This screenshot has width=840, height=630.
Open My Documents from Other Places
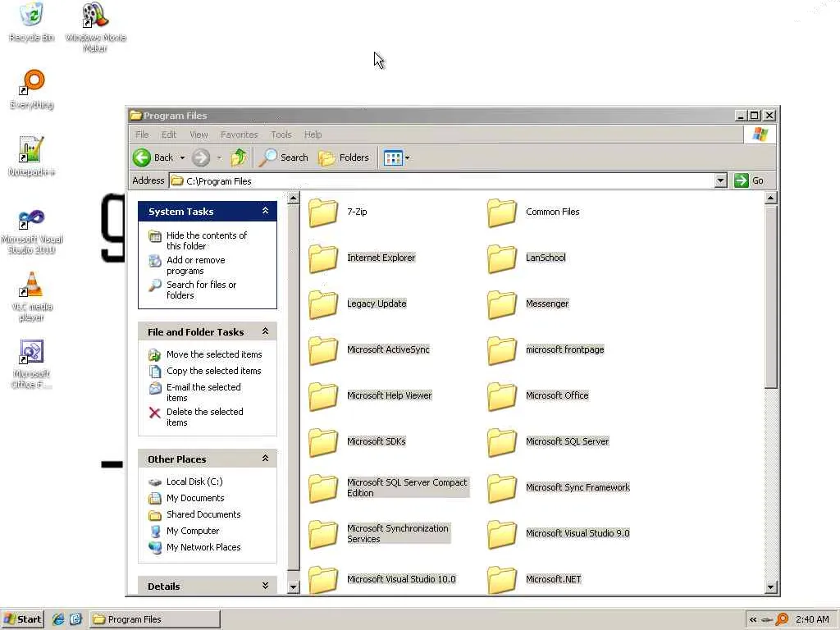click(195, 498)
